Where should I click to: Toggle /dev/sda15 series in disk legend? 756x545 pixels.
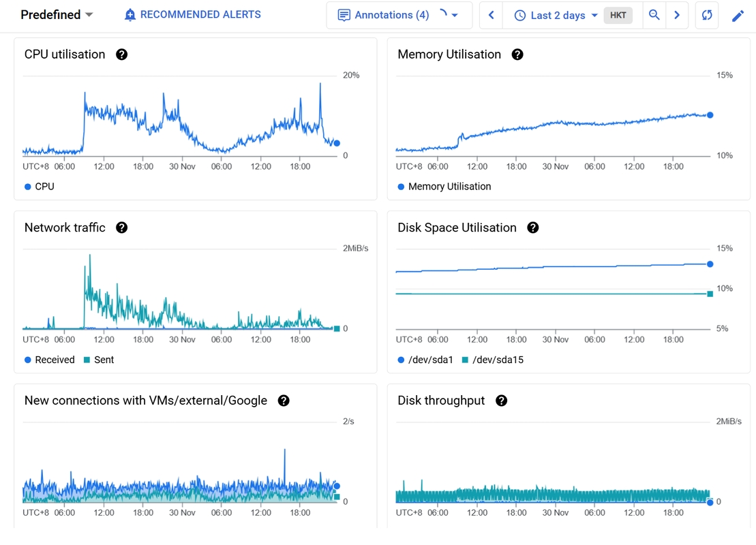(492, 360)
